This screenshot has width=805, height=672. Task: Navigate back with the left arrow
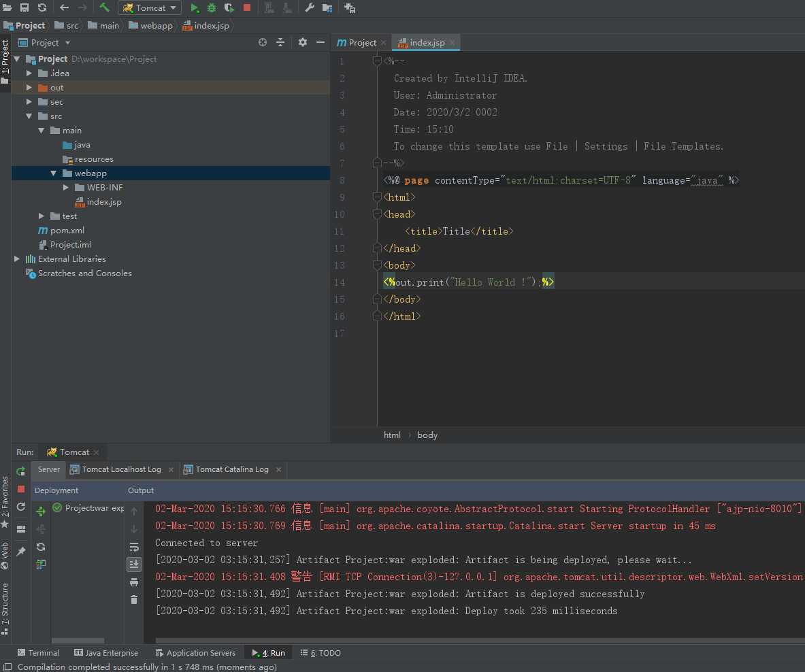pyautogui.click(x=64, y=7)
